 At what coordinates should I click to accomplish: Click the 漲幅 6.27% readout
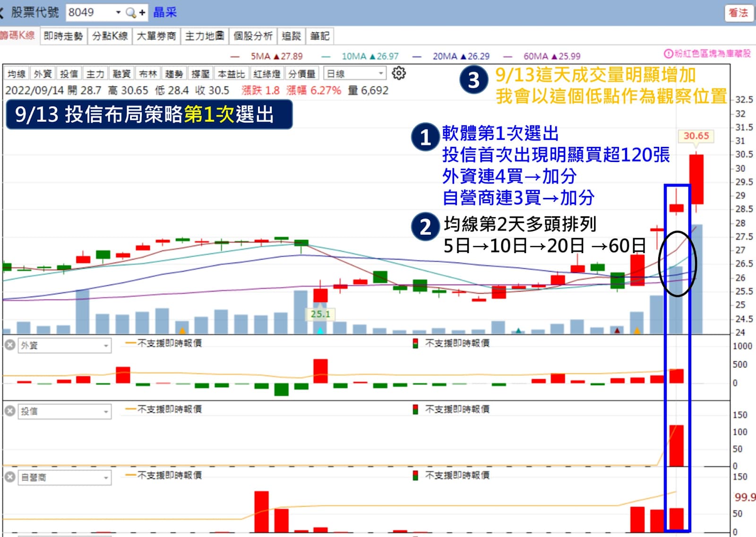tap(313, 90)
